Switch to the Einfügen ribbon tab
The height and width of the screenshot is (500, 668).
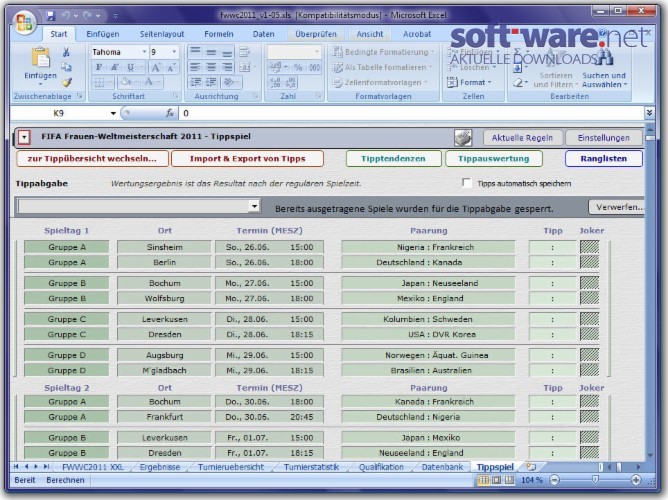(x=103, y=34)
